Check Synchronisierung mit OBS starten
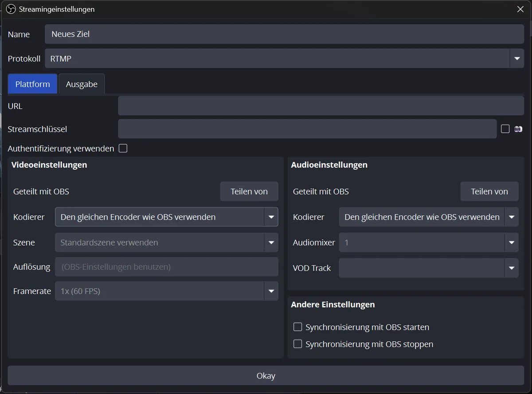This screenshot has width=532, height=394. click(298, 327)
